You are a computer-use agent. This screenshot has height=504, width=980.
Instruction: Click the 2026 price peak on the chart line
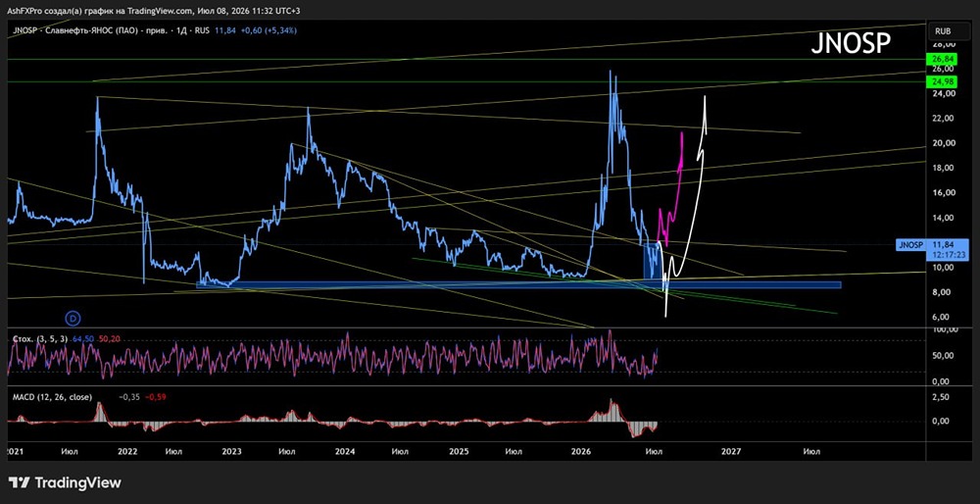[610, 72]
